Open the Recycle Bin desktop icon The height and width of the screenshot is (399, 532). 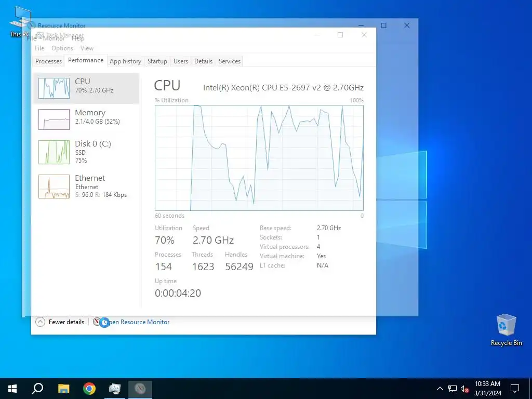coord(506,330)
